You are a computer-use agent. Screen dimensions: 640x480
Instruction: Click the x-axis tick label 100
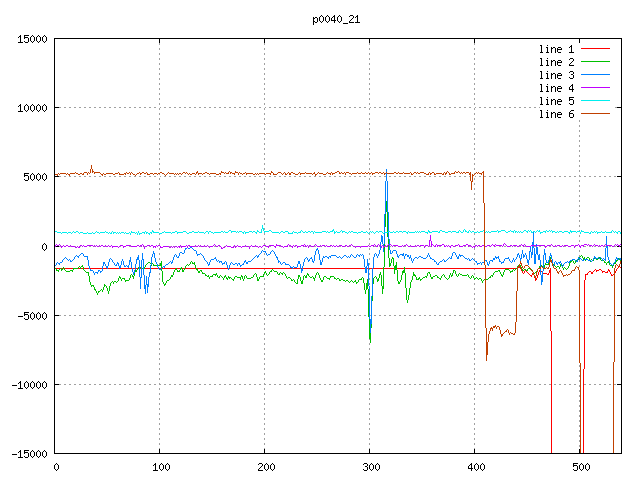tap(160, 467)
